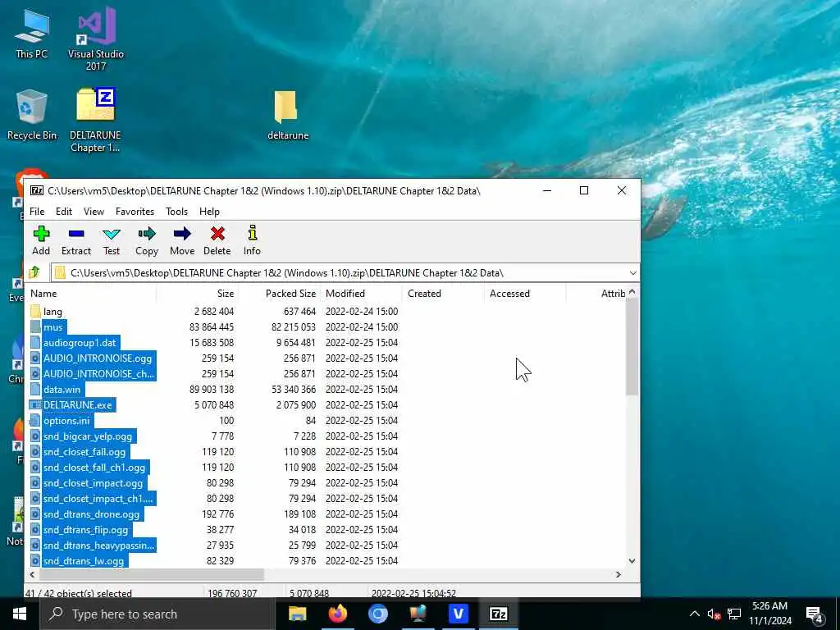
Task: Open the Favorites menu
Action: pos(135,212)
